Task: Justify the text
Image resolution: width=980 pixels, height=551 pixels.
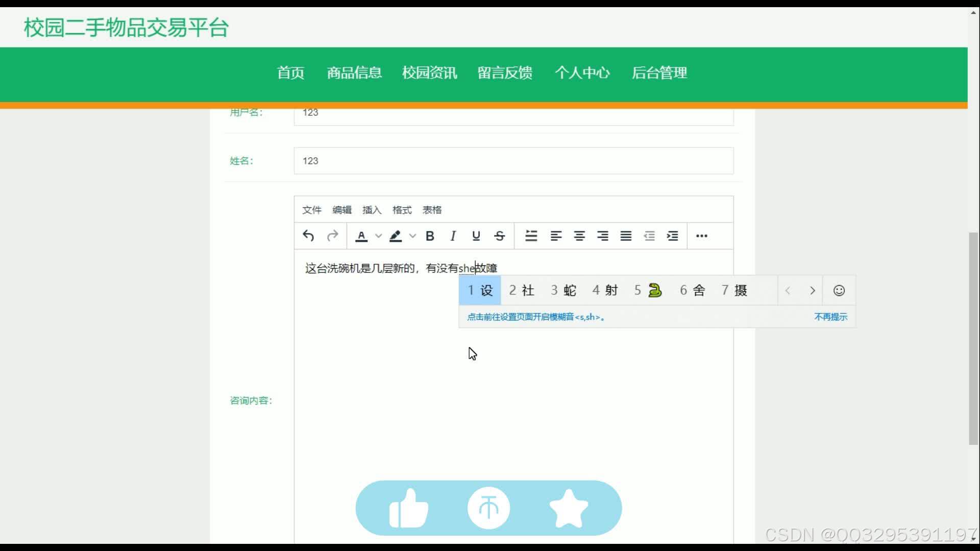Action: point(626,236)
